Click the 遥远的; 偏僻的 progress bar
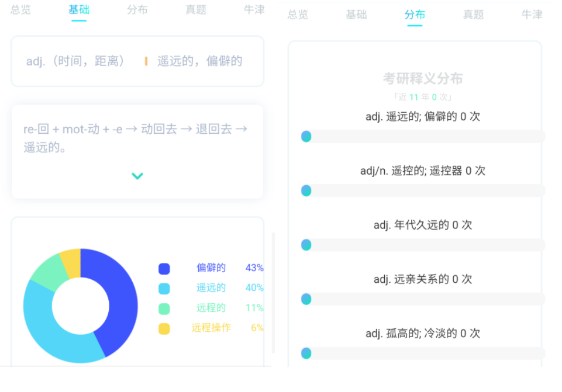562x392 pixels. coord(423,137)
